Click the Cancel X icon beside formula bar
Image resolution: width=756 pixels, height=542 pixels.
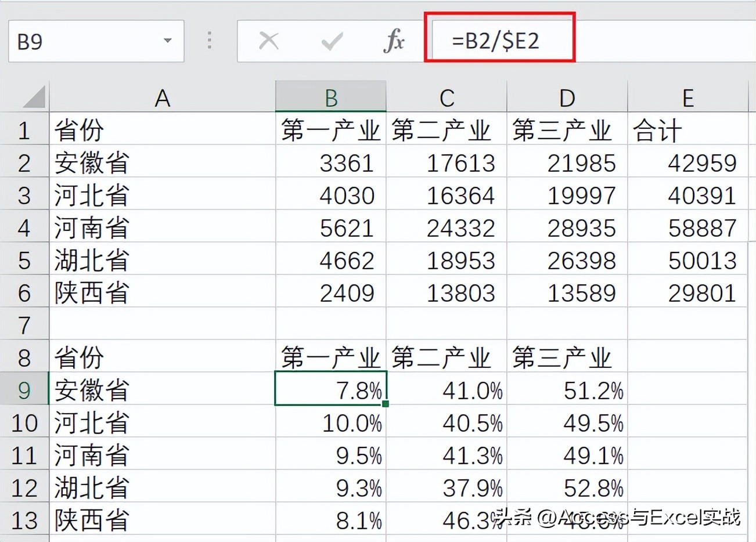(268, 41)
